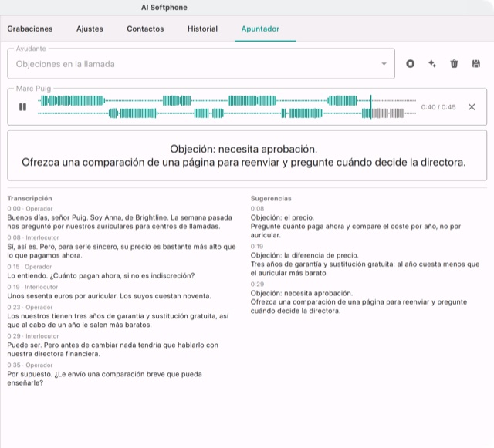Select the Apuntador tab

point(260,29)
